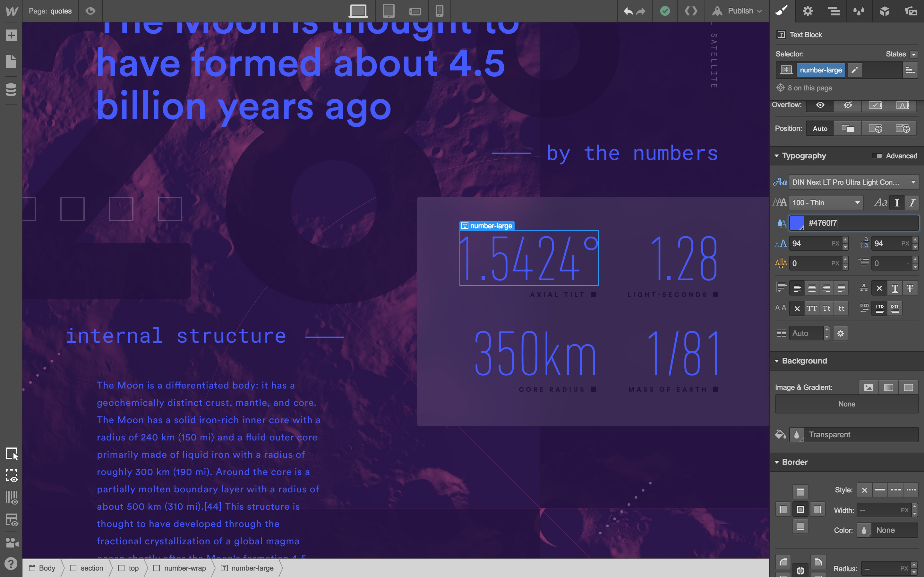
Task: Switch to the mobile portrait breakpoint
Action: [x=440, y=11]
